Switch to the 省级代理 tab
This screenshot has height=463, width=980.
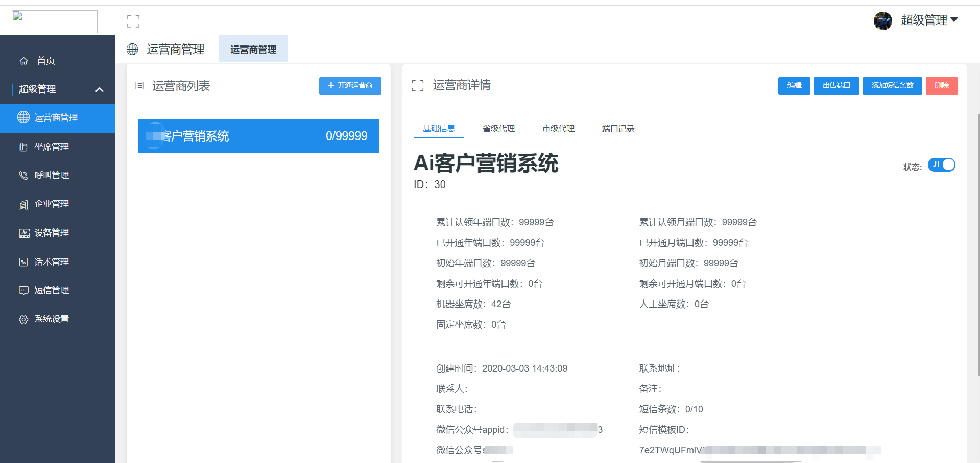[x=498, y=128]
